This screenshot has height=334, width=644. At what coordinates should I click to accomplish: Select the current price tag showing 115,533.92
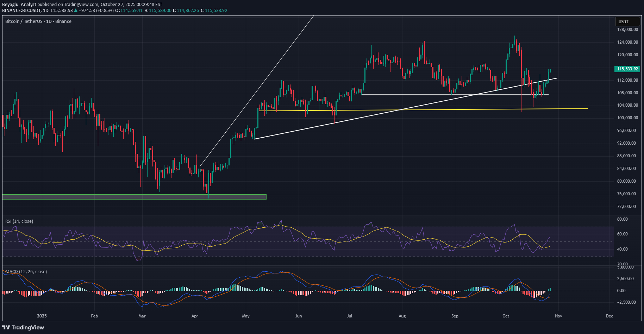point(627,69)
